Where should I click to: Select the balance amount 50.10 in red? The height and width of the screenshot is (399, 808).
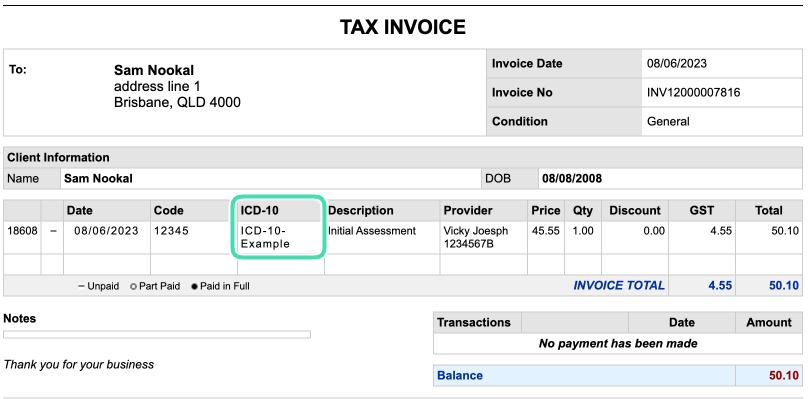tap(784, 375)
